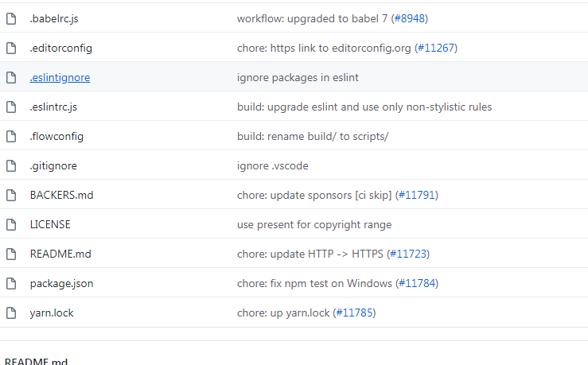Click the file icon next to yarn.lock
Image resolution: width=588 pixels, height=365 pixels.
click(11, 313)
